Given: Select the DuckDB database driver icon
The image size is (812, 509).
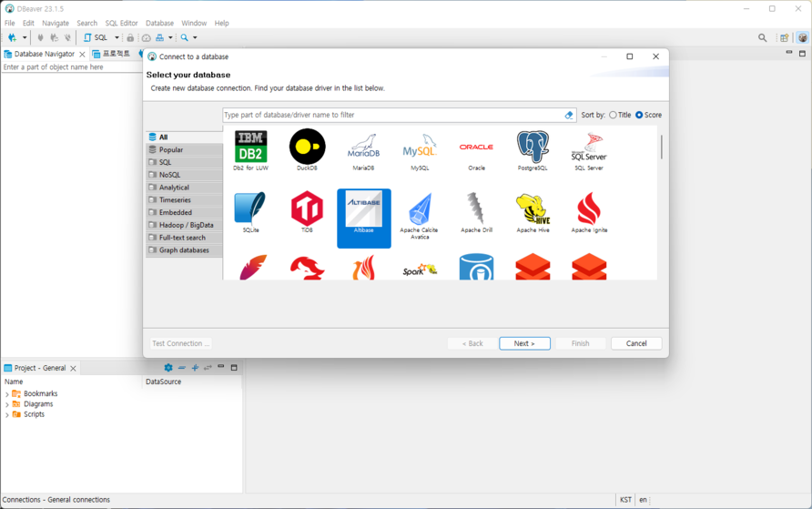Looking at the screenshot, I should pyautogui.click(x=307, y=148).
